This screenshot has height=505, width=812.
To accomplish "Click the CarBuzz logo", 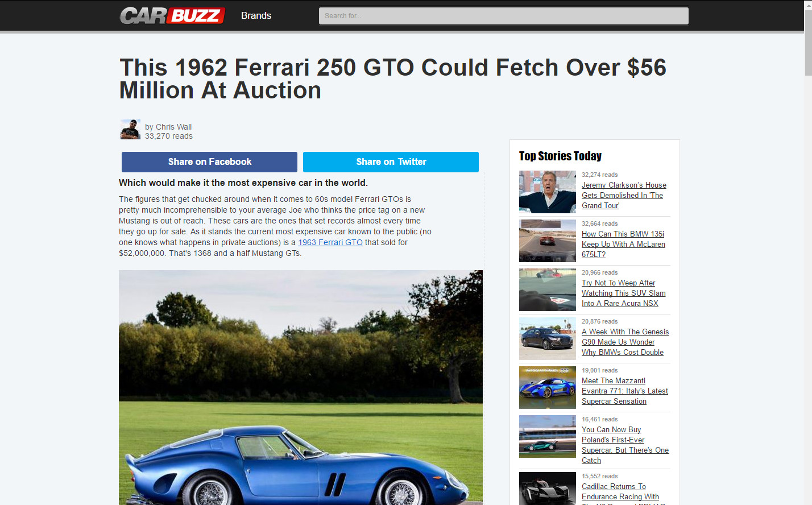I will point(173,15).
